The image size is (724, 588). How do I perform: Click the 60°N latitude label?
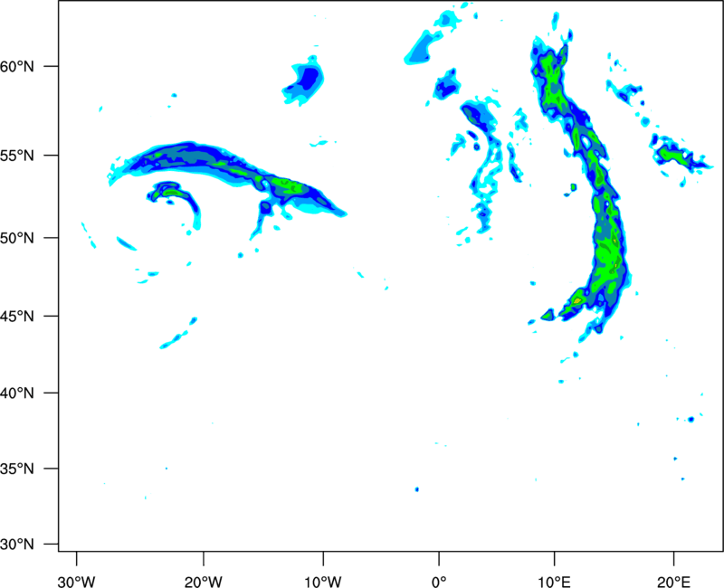(17, 67)
